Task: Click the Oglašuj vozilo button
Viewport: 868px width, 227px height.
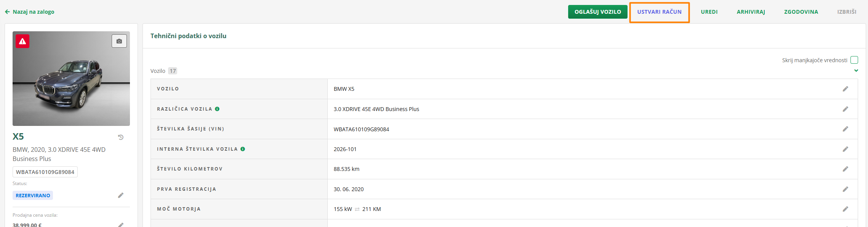Action: click(597, 12)
